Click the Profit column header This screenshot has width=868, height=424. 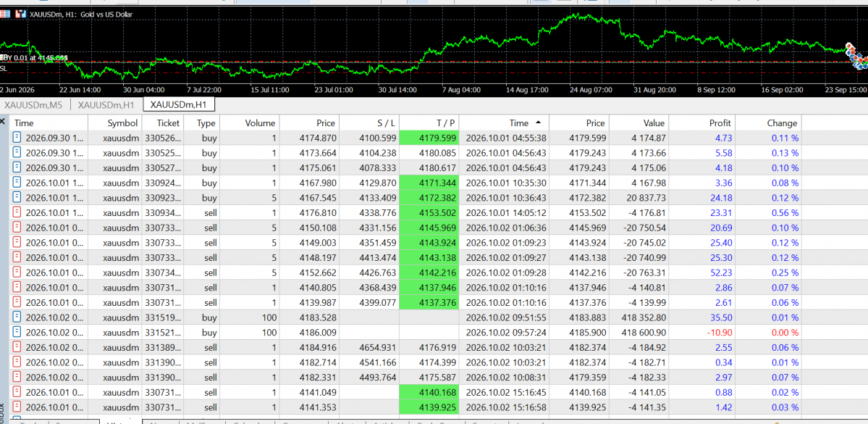[x=702, y=123]
